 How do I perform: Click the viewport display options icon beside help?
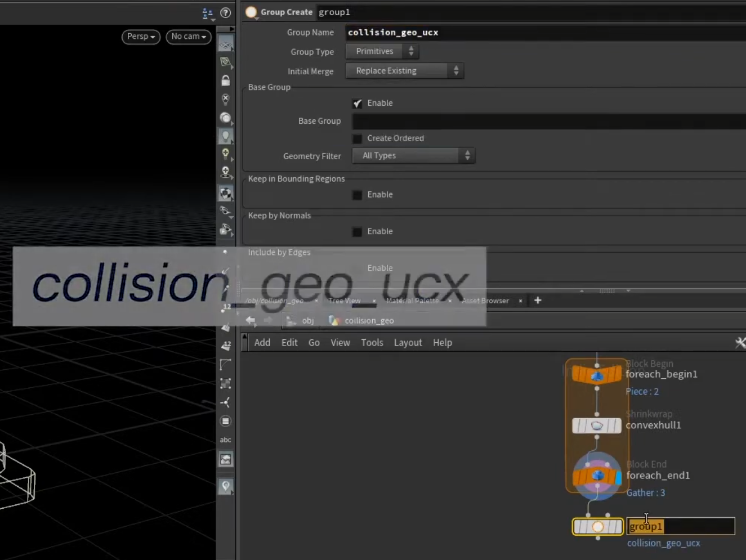208,13
